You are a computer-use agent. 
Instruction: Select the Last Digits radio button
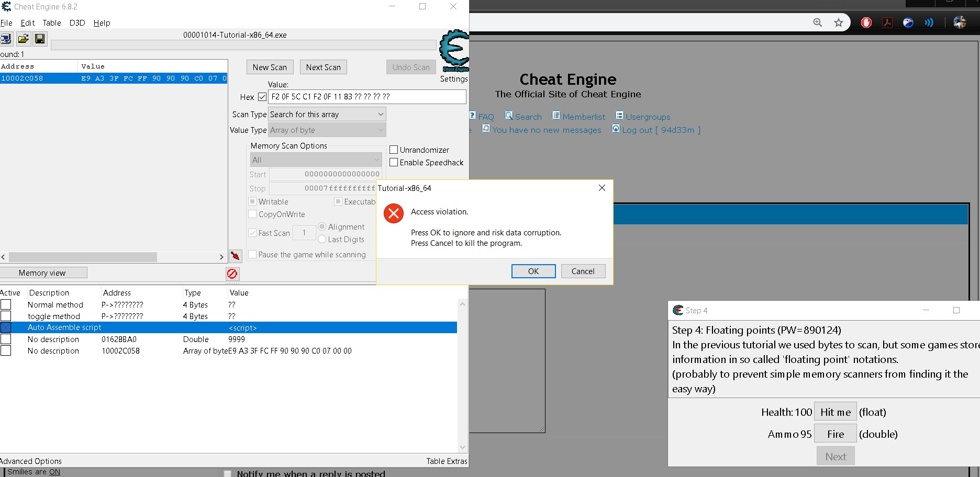322,239
